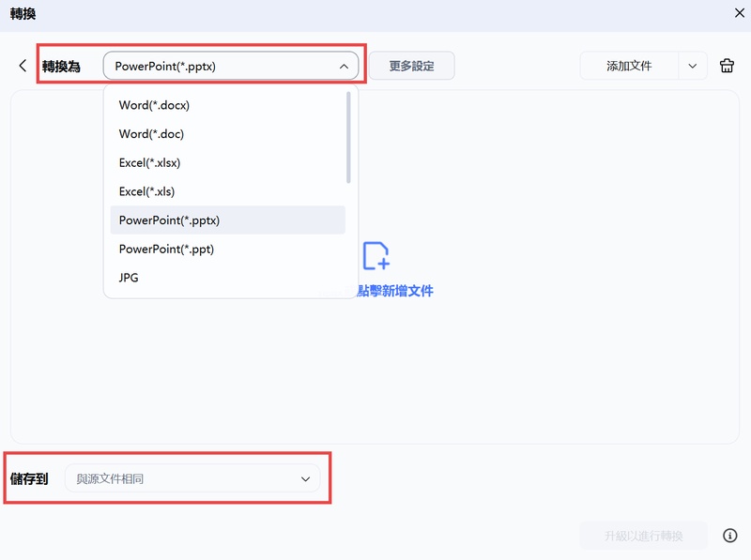Viewport: 751px width, 560px height.
Task: Click the 添加文件 button
Action: point(629,66)
